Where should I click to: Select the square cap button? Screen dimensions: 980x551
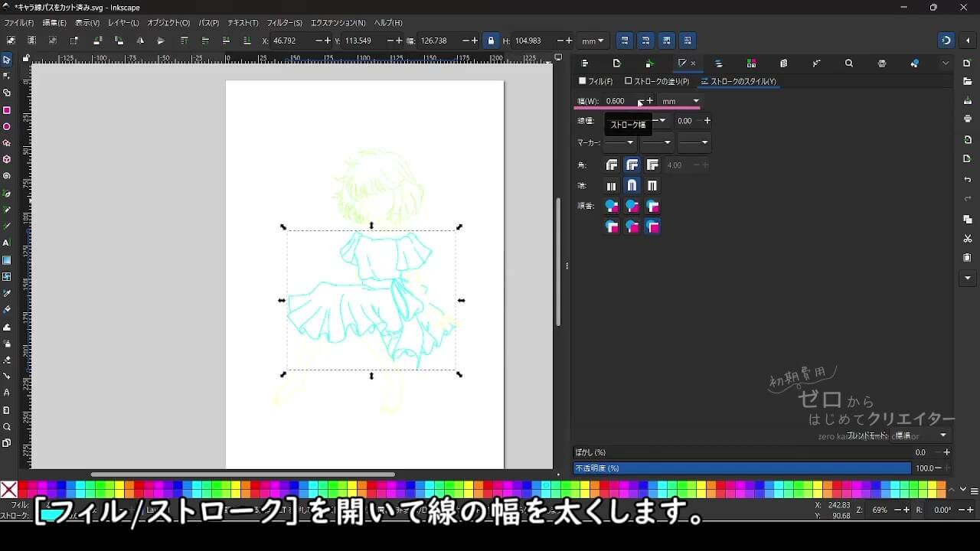tap(652, 186)
